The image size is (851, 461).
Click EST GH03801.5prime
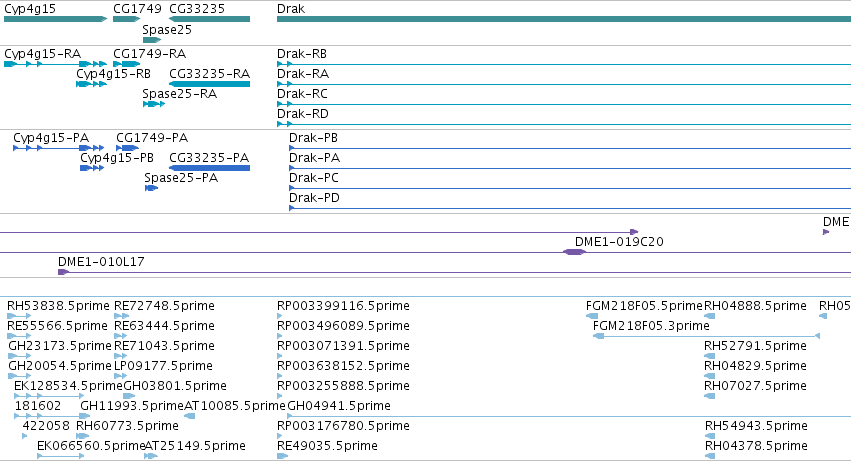coord(175,387)
